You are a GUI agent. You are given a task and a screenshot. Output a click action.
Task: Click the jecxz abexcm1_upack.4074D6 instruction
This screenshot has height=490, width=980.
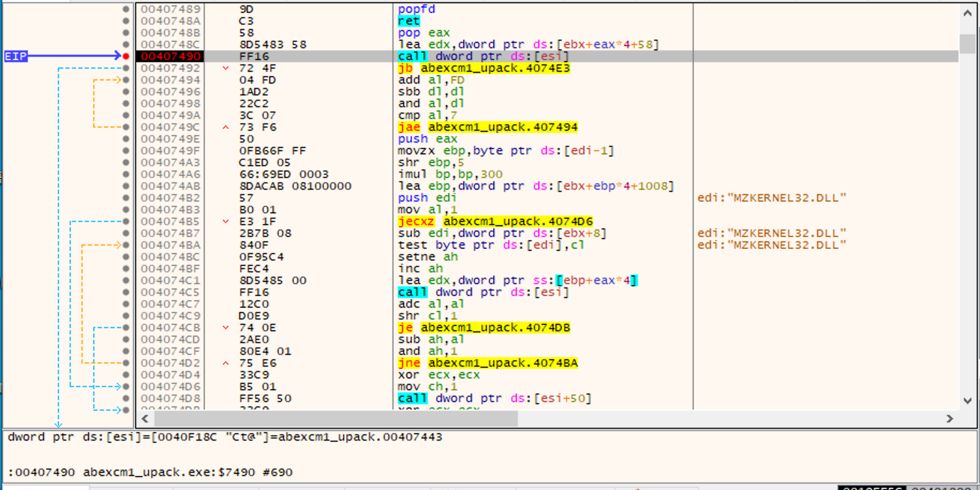pos(495,221)
